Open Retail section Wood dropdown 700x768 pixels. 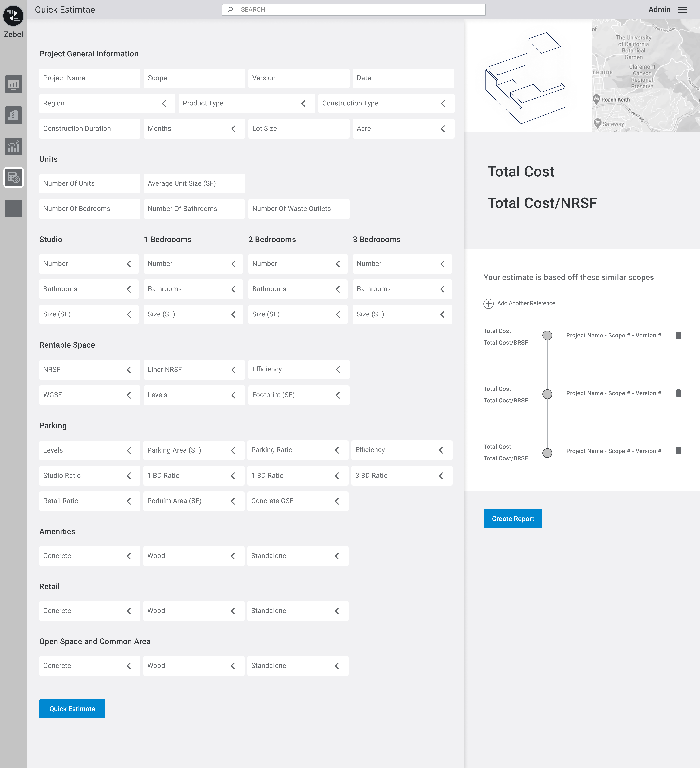(194, 611)
